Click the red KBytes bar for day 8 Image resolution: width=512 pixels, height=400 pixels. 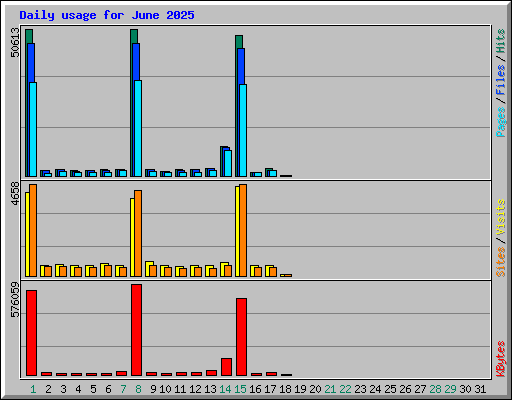(x=136, y=330)
